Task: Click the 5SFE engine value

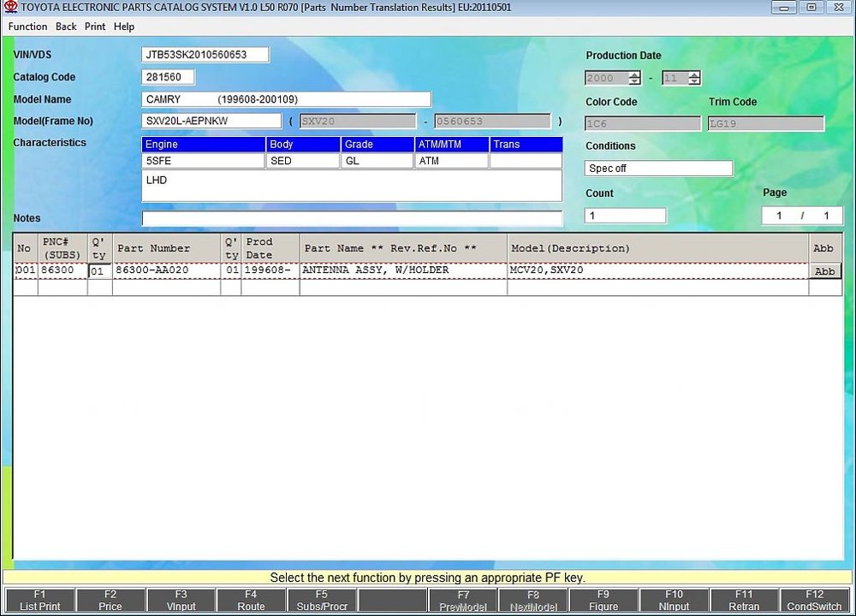Action: pyautogui.click(x=203, y=161)
